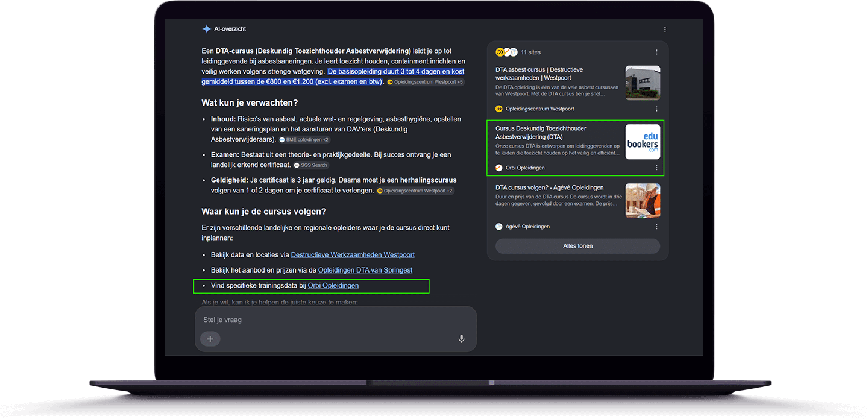
Task: Click the 'AI-overzicht' title text
Action: [230, 29]
